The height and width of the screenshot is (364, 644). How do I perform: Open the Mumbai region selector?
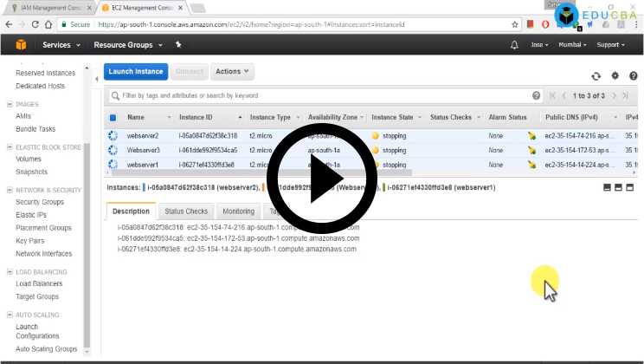[x=572, y=44]
